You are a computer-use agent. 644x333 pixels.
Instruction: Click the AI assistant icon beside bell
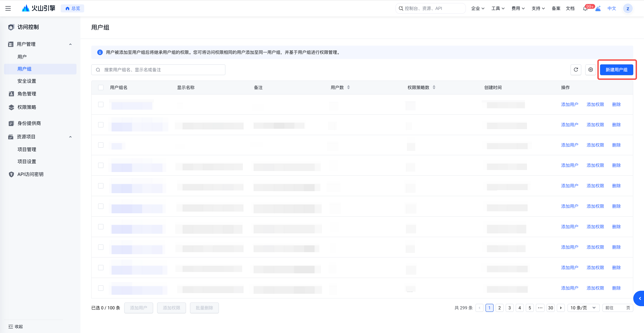tap(598, 9)
